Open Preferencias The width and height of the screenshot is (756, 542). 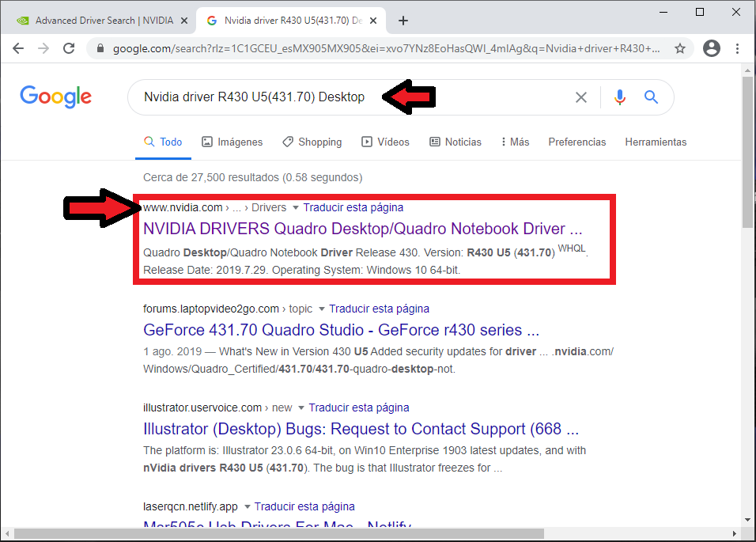point(576,142)
